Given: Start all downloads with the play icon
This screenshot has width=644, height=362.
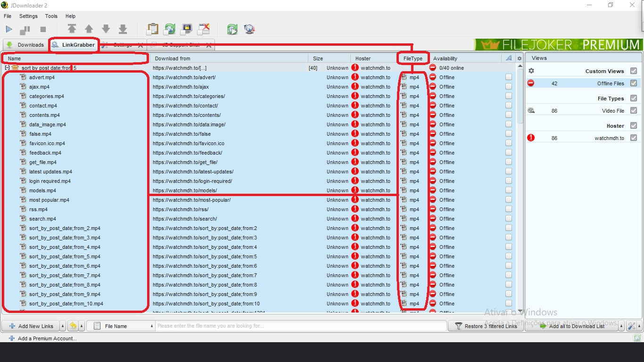Looking at the screenshot, I should 9,29.
